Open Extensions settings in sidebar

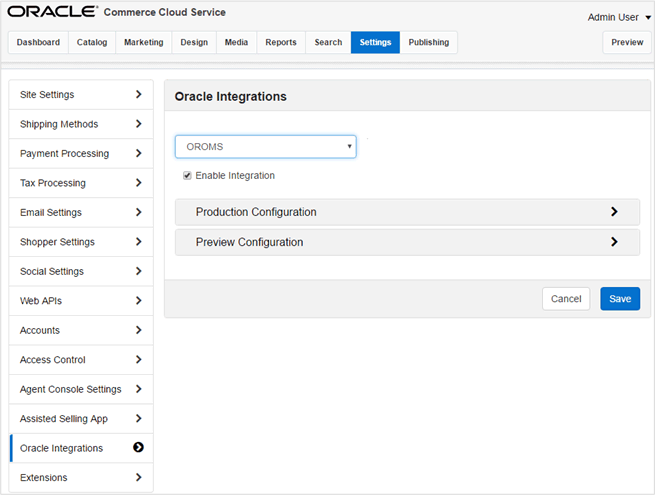coord(81,477)
